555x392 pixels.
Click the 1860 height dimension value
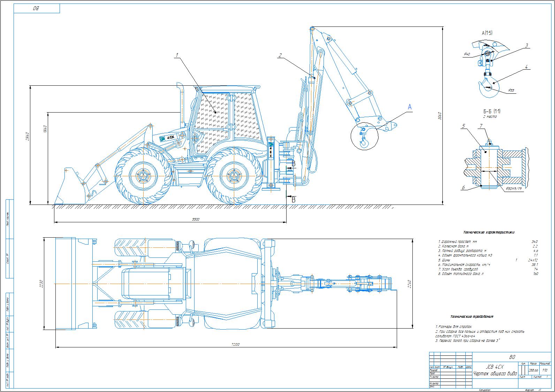click(x=45, y=129)
